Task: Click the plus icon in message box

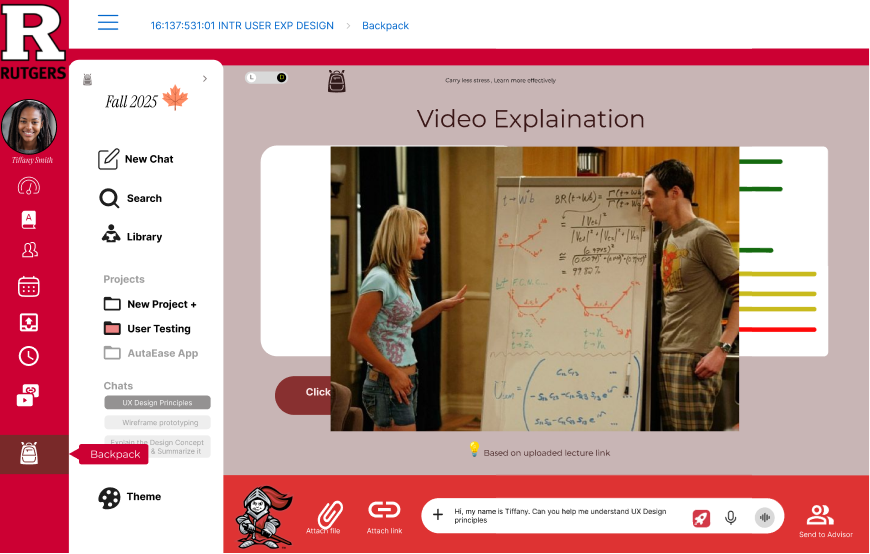Action: pyautogui.click(x=438, y=515)
